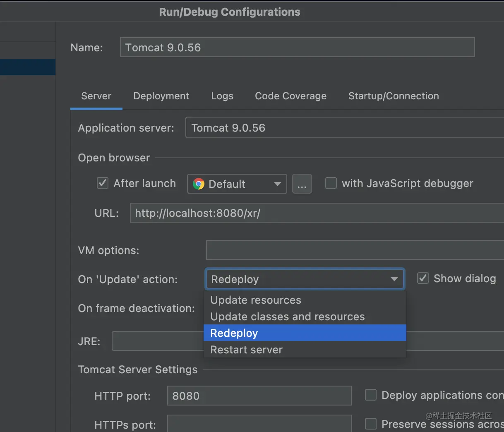
Task: Open the Application server combo box
Action: pyautogui.click(x=344, y=128)
